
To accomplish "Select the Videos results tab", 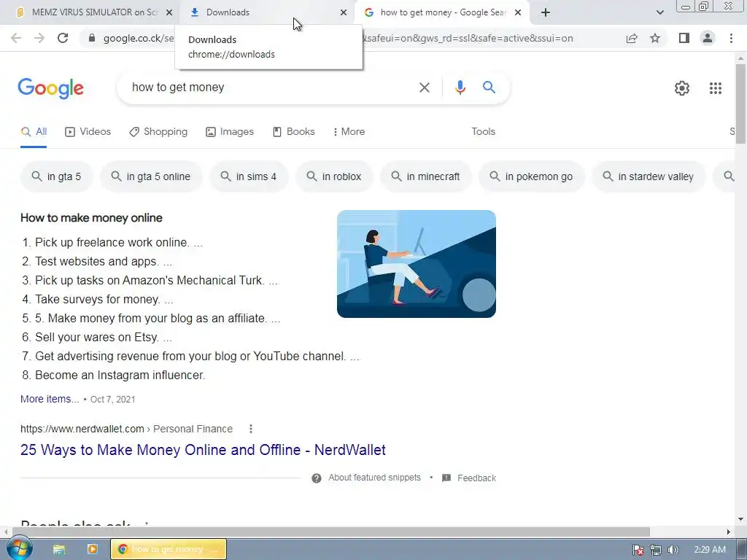I will [88, 132].
